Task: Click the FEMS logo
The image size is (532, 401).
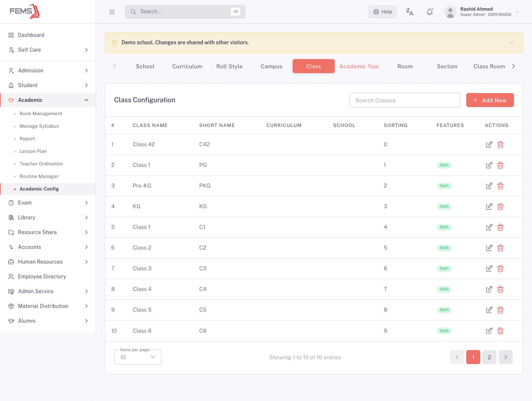Action: tap(25, 11)
